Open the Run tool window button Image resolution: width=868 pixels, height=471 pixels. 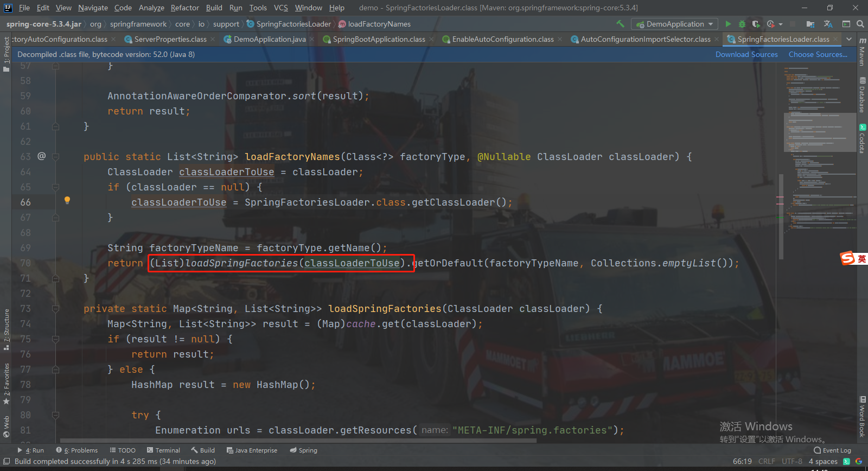click(x=31, y=450)
